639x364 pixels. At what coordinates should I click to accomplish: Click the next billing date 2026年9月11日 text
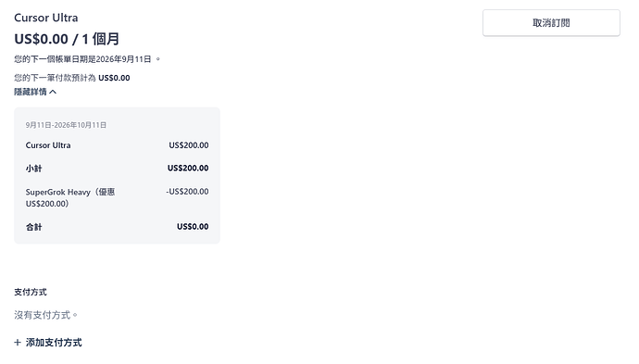[x=123, y=59]
